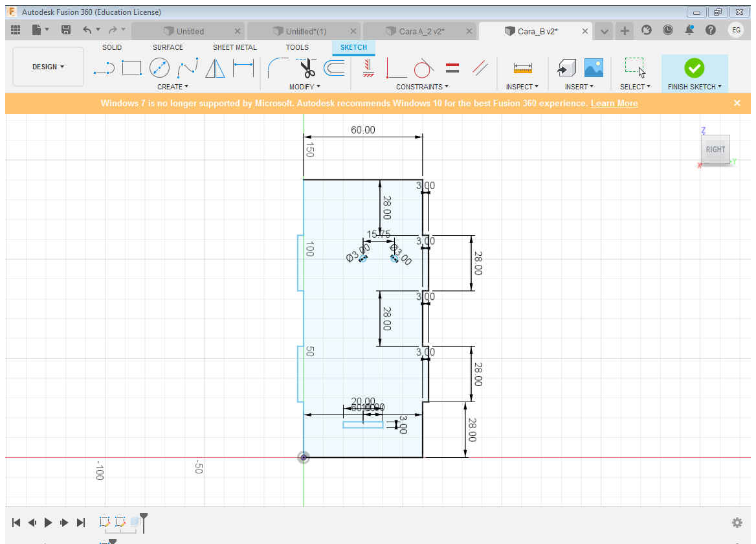Switch to the SHEET METAL tab
Screen dimensions: 756x544
click(234, 47)
